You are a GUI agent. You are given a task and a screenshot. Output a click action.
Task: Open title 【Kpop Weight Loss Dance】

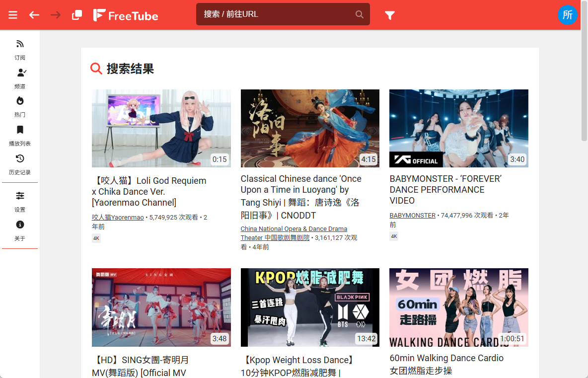(x=298, y=367)
